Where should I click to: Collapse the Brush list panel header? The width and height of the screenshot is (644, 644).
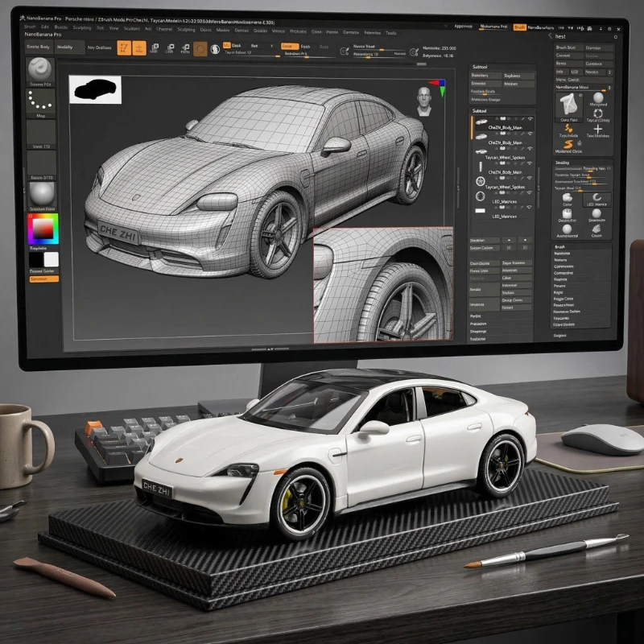[x=559, y=247]
